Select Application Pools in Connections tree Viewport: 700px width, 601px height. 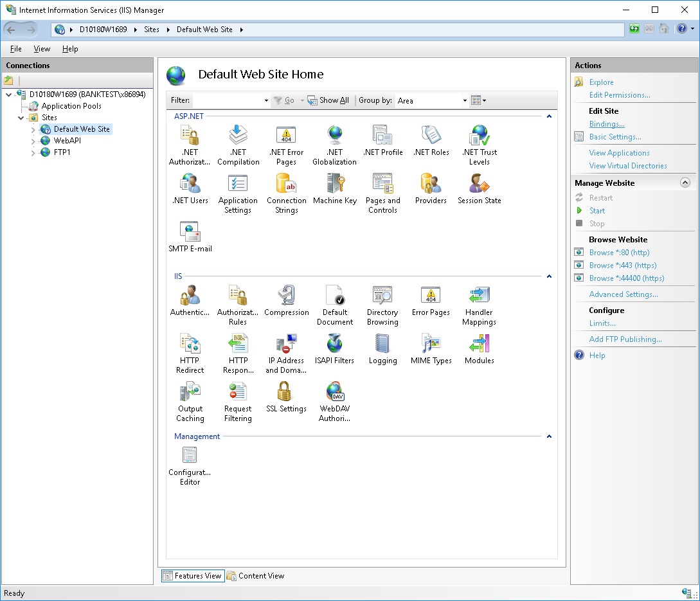click(71, 106)
